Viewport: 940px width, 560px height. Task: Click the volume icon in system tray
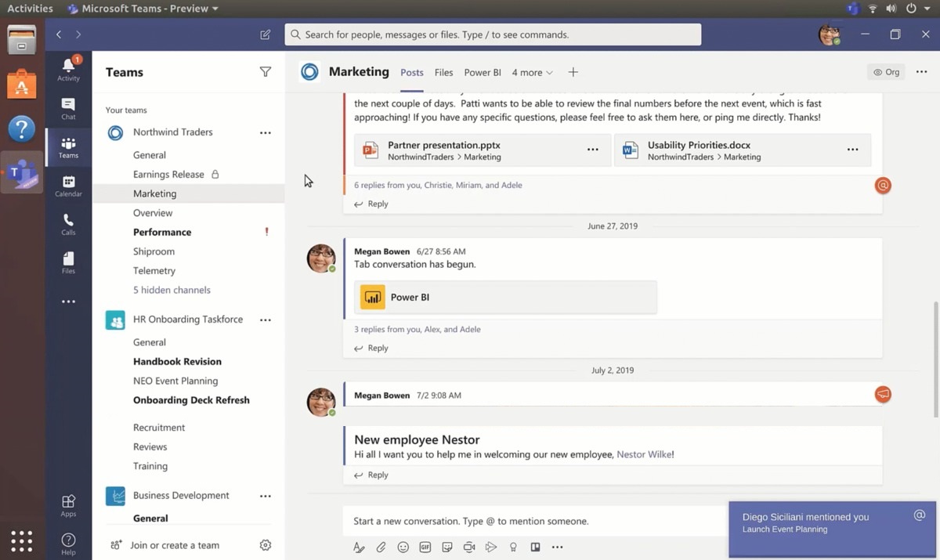point(891,9)
